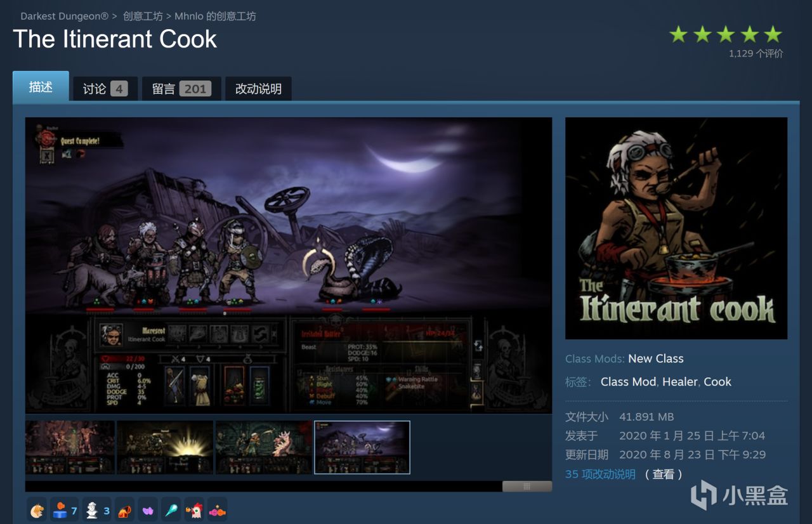Click the pink championship belt award icon
Viewport: 812px width, 524px height.
217,510
